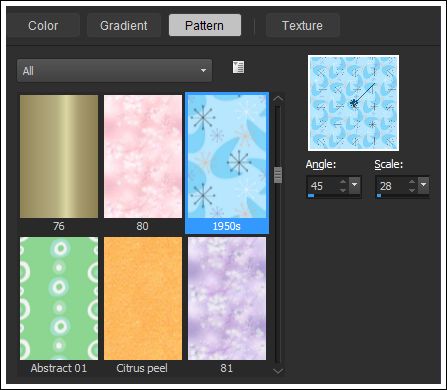447x390 pixels.
Task: Increase the Scale value with up arrow
Action: click(412, 182)
